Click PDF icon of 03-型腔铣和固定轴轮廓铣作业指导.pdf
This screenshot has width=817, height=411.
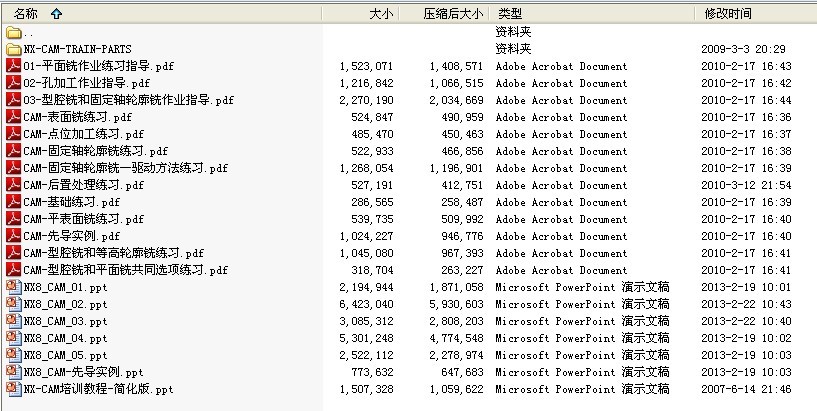click(x=14, y=100)
